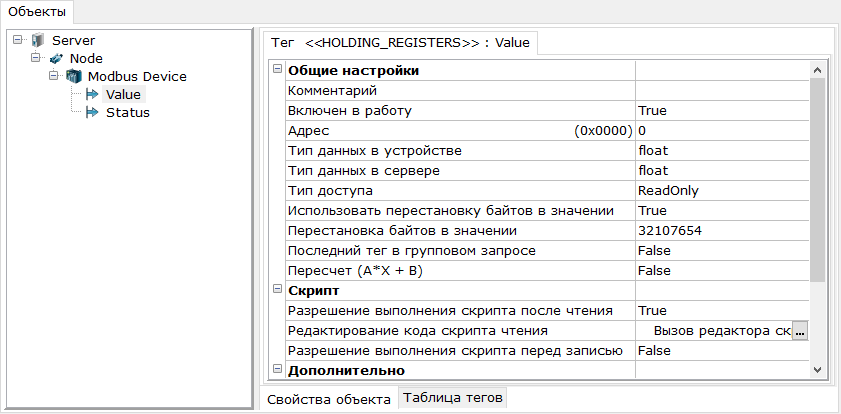Screen dimensions: 841x414
Task: Select Modbus Device in the tree
Action: click(x=137, y=76)
